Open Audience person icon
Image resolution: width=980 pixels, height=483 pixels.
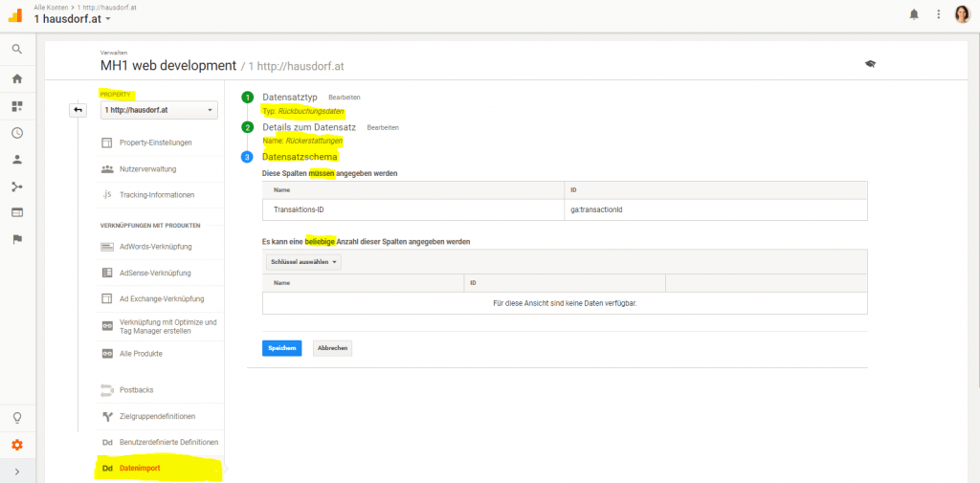coord(17,159)
